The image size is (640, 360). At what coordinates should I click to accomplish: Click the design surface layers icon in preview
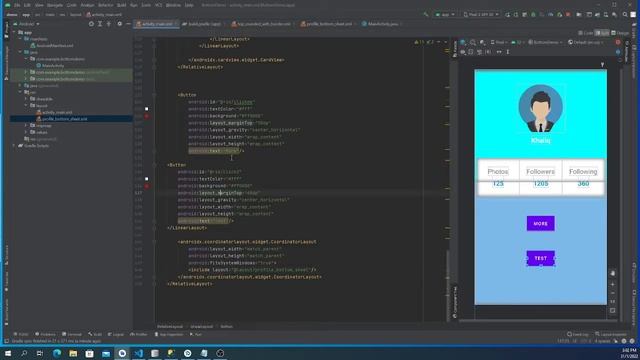click(463, 42)
